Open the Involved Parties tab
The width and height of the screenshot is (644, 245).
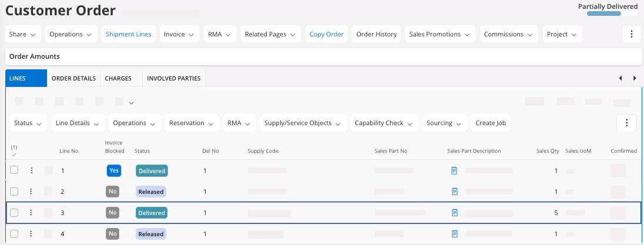[x=173, y=78]
